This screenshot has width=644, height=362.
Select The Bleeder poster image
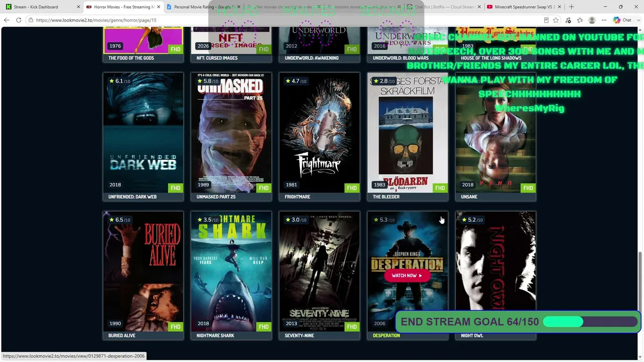point(408,133)
